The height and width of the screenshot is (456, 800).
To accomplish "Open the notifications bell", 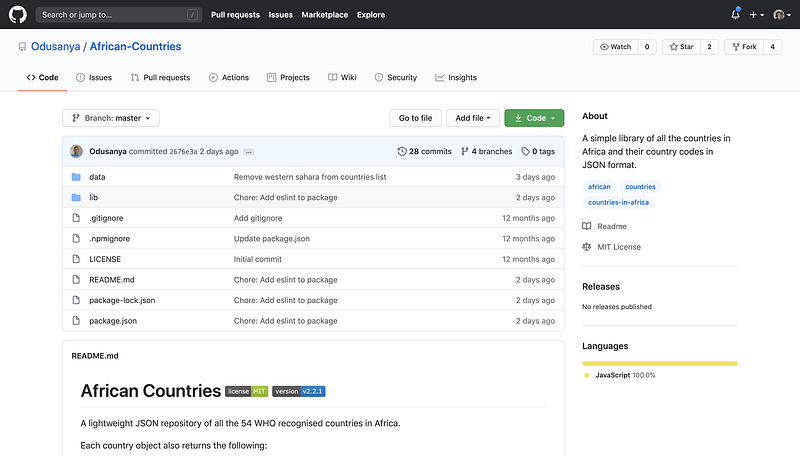I will pyautogui.click(x=735, y=14).
